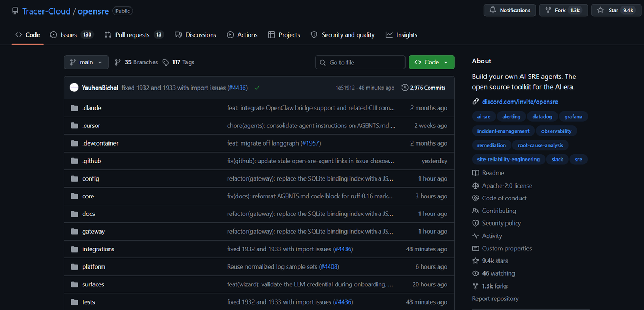Open the 2,976 Commits history
644x310 pixels.
click(x=423, y=88)
